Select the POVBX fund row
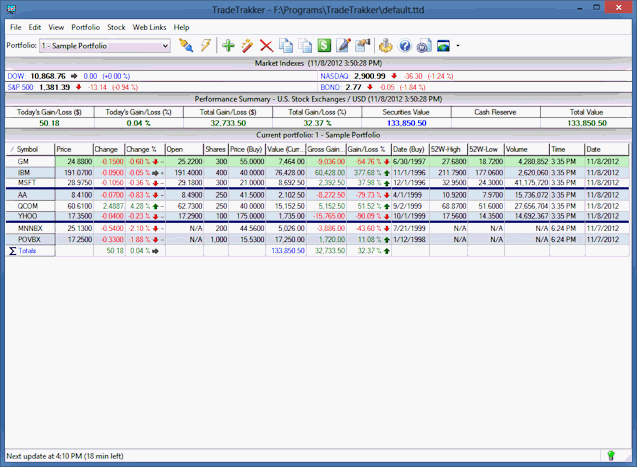Viewport: 637px width, 467px height. (317, 239)
